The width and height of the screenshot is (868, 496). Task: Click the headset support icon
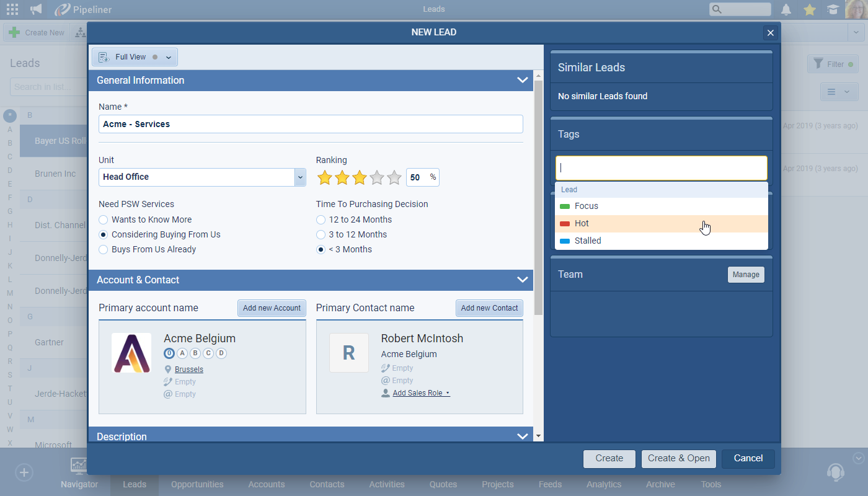[x=835, y=472]
